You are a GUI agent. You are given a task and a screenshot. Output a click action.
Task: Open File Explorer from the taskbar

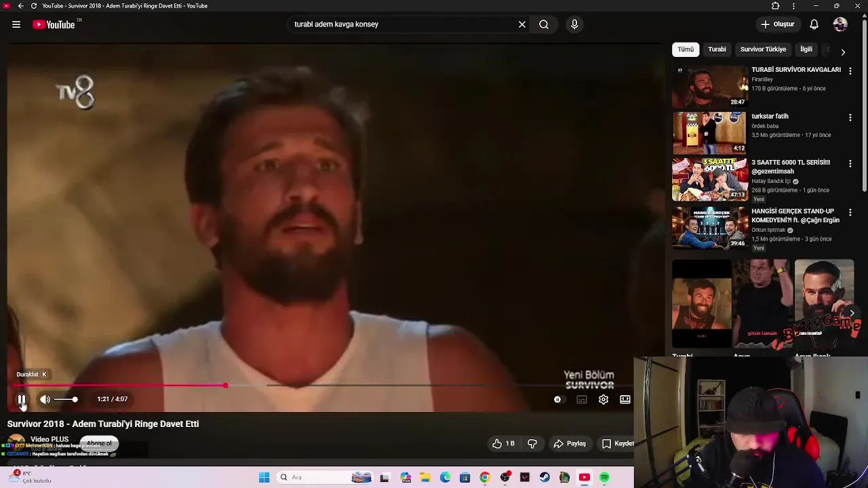425,477
